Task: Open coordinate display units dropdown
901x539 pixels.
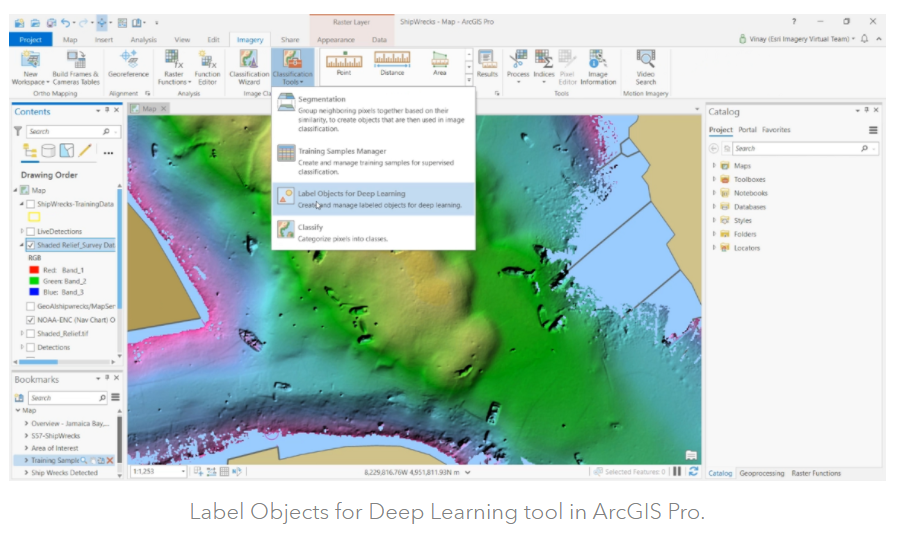Action: (x=468, y=472)
